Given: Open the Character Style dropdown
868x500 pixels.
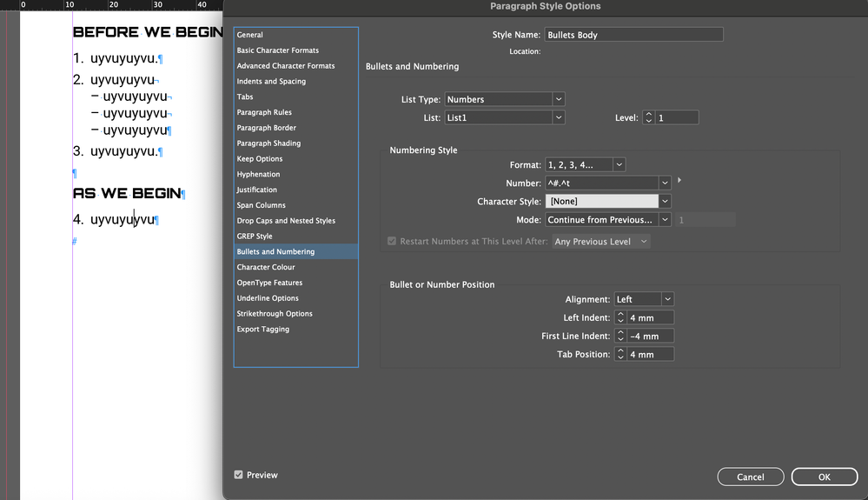Looking at the screenshot, I should (608, 201).
